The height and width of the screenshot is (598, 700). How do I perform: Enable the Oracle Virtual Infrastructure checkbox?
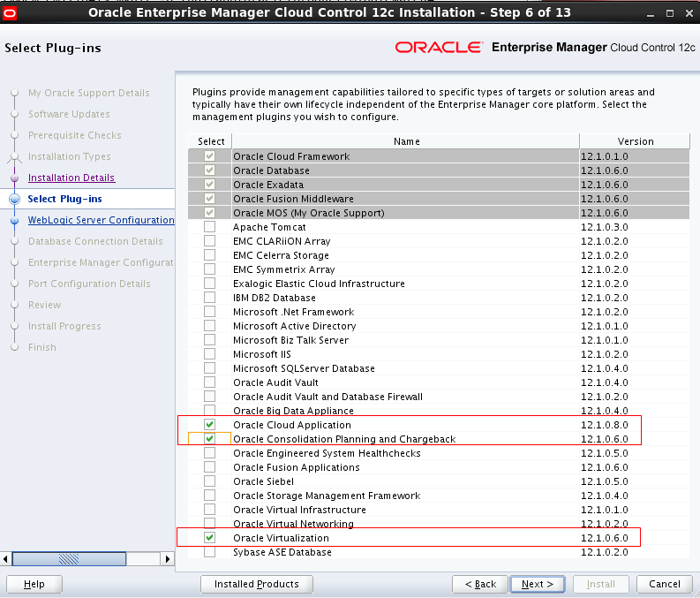click(x=209, y=510)
